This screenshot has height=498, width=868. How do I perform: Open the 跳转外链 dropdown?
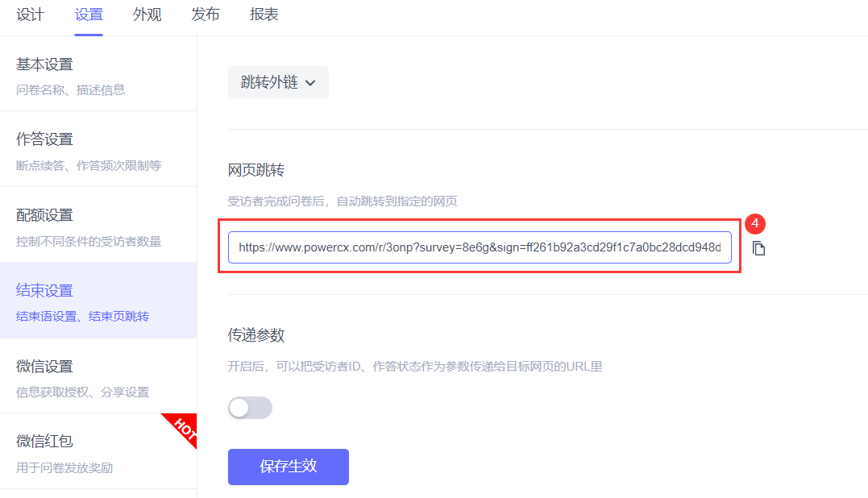[278, 82]
